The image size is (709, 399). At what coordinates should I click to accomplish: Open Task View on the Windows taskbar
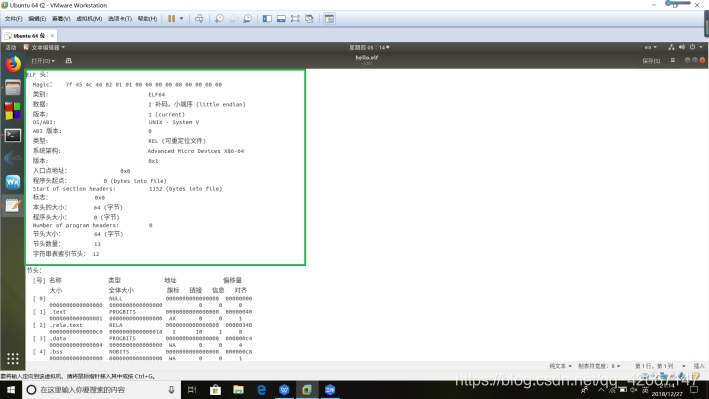(x=192, y=390)
